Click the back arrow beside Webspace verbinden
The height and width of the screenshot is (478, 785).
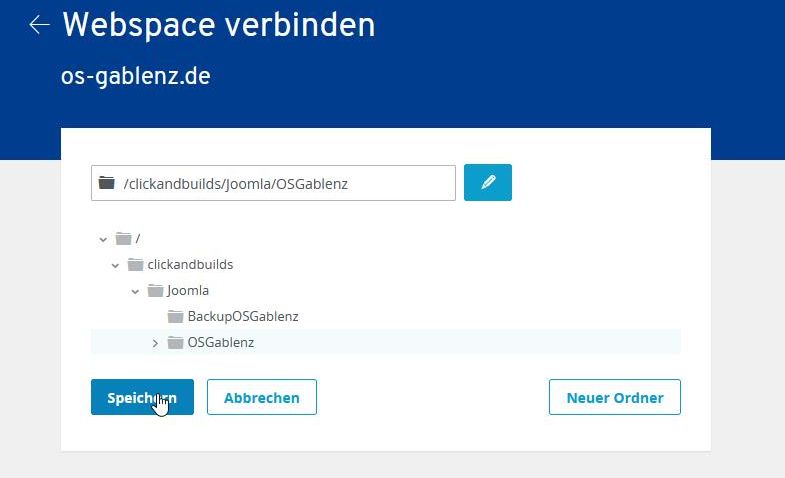39,25
